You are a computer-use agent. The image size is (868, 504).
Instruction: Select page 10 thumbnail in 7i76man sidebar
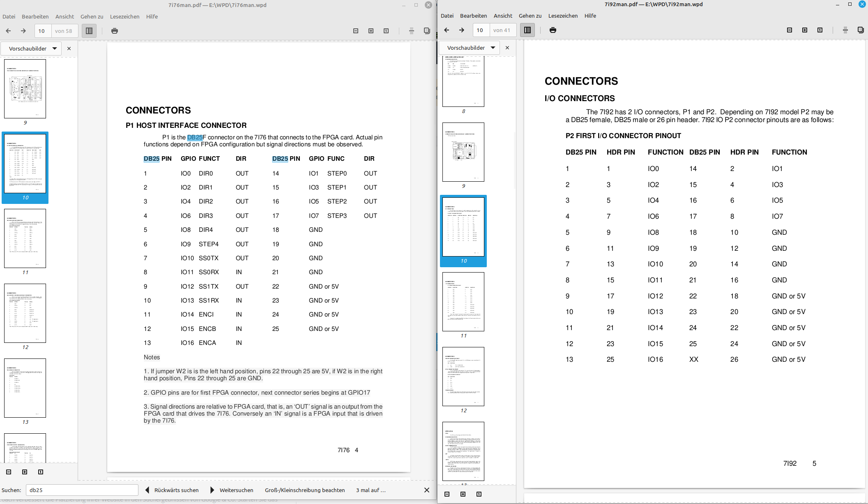point(25,164)
